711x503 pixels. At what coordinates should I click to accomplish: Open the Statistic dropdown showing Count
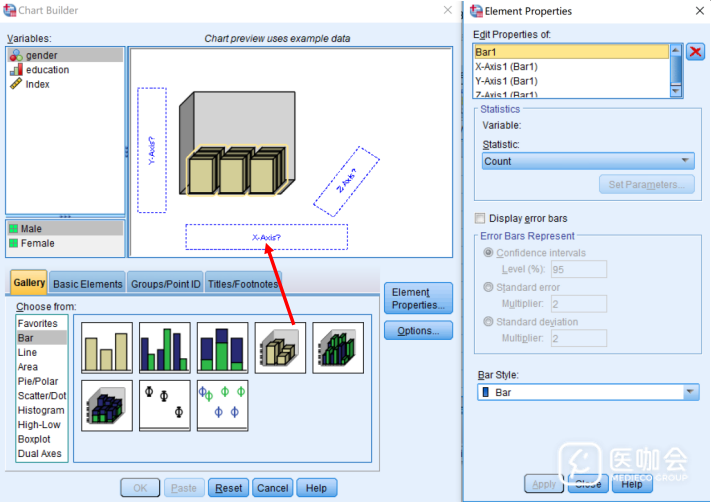pyautogui.click(x=588, y=161)
